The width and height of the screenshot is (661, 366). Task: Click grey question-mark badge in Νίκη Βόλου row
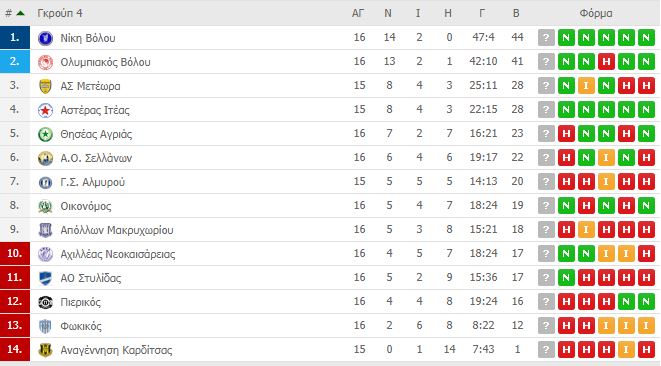tap(546, 38)
